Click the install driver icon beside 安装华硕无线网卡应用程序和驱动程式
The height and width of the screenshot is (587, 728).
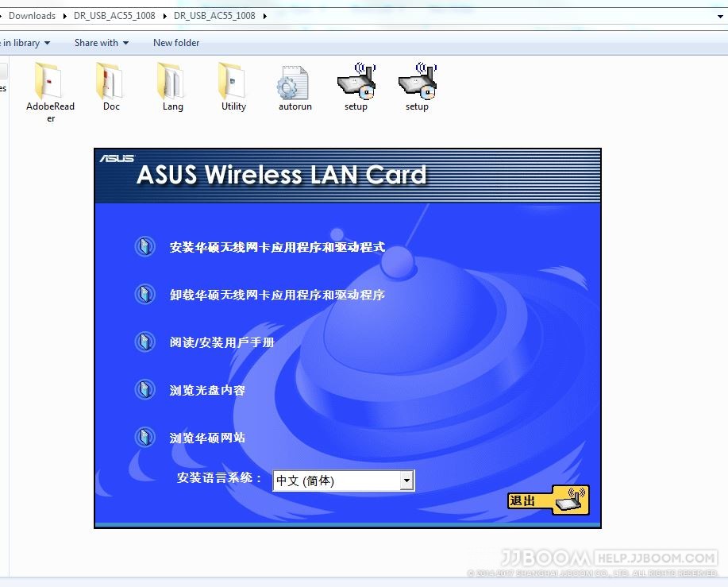click(144, 247)
